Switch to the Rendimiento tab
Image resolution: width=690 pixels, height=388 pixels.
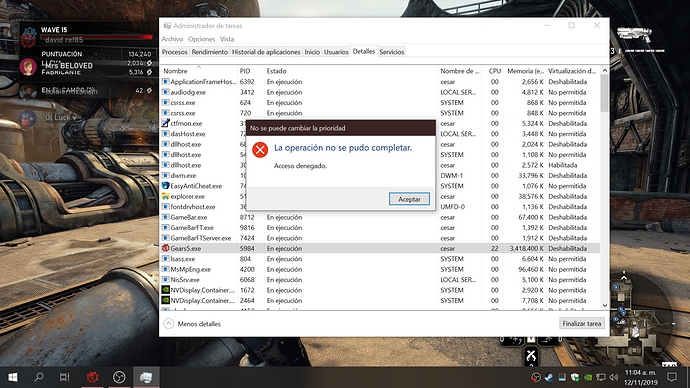(209, 52)
